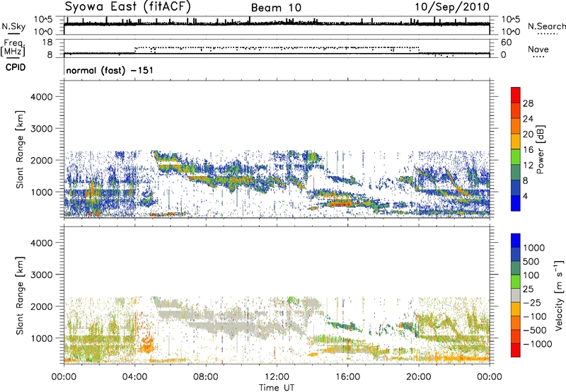Click the 'N.Search' legend label
Screen dimensions: 566x392
pyautogui.click(x=547, y=26)
